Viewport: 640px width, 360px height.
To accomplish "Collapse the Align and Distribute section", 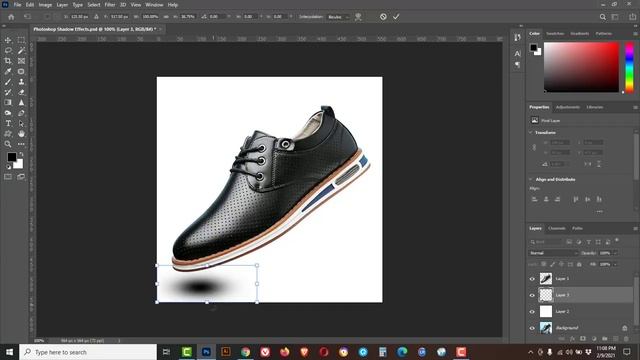I will pyautogui.click(x=531, y=180).
